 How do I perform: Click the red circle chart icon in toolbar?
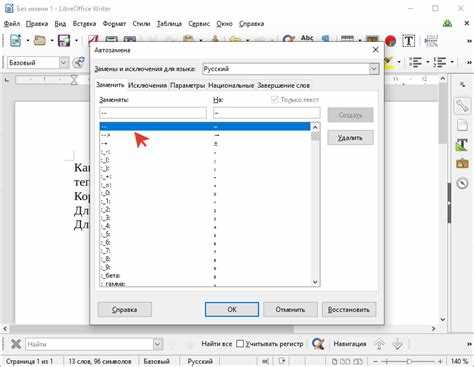390,41
